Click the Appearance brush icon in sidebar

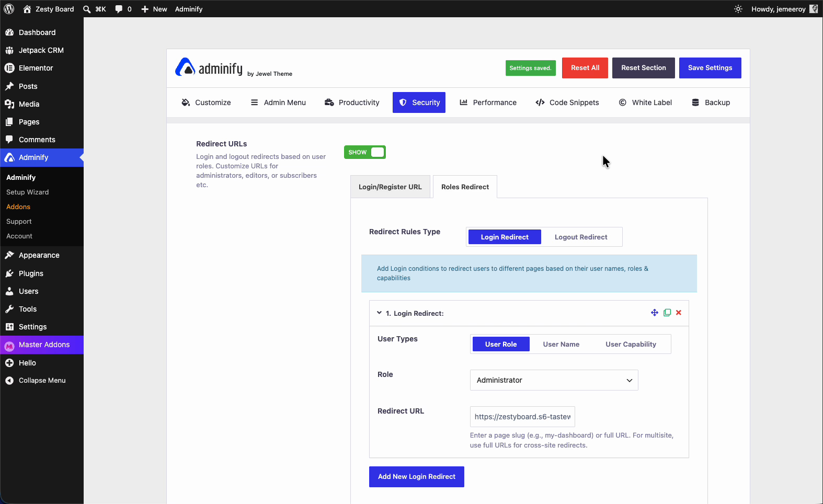click(9, 255)
